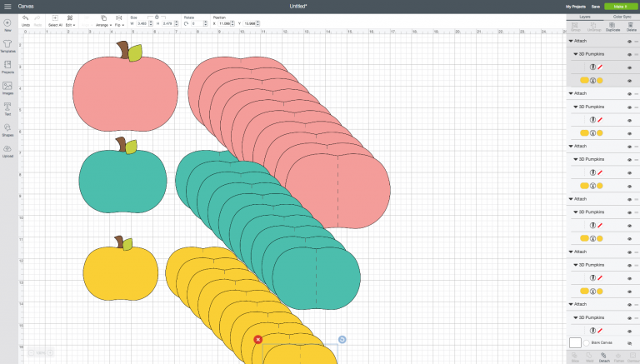This screenshot has height=364, width=640.
Task: Open My Projects
Action: pos(576,7)
